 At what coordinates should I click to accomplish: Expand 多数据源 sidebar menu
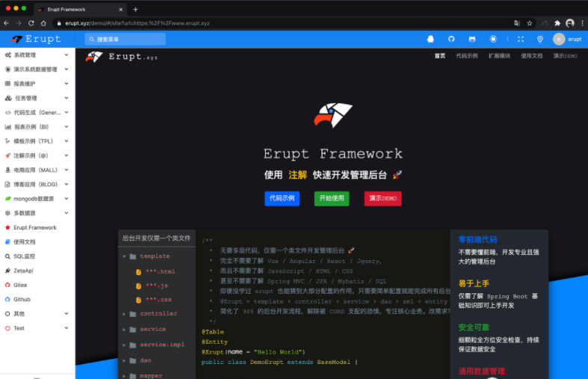37,213
